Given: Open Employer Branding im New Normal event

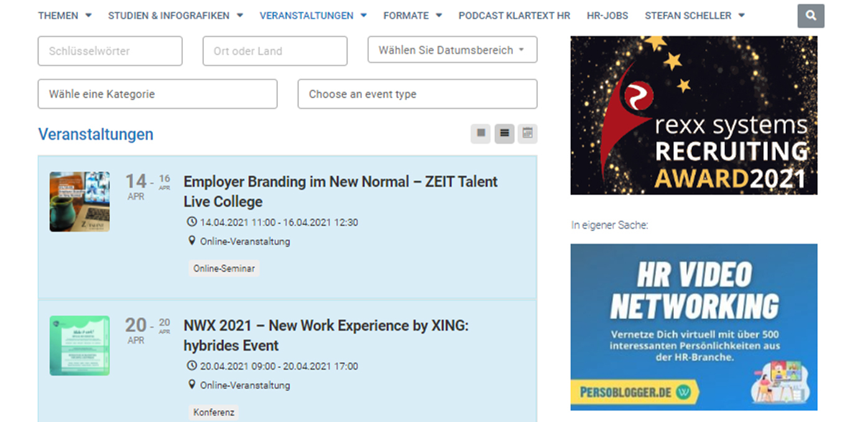Looking at the screenshot, I should tap(341, 191).
